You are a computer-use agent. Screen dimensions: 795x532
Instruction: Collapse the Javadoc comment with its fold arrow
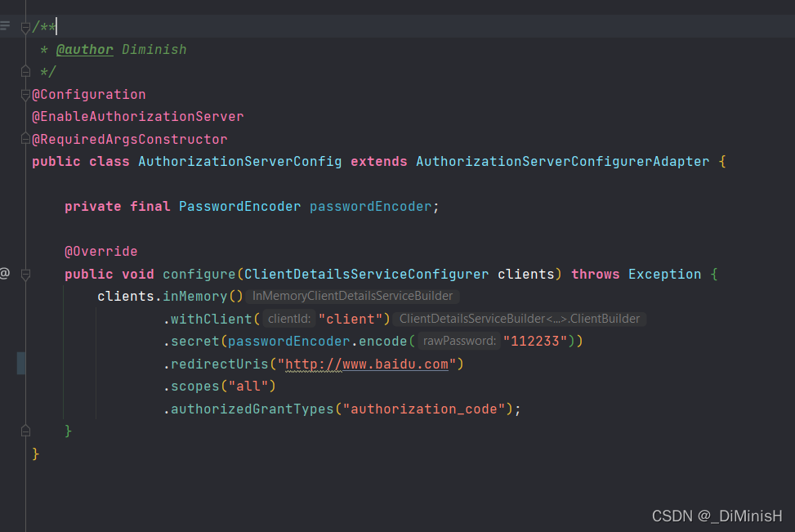pyautogui.click(x=25, y=25)
